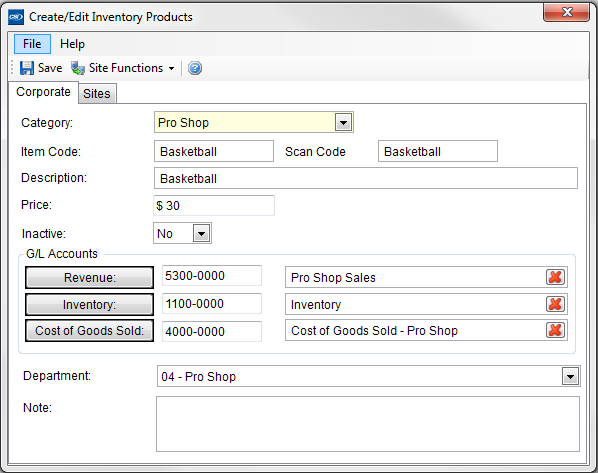Image resolution: width=598 pixels, height=473 pixels.
Task: Expand the Inactive dropdown
Action: pyautogui.click(x=201, y=233)
